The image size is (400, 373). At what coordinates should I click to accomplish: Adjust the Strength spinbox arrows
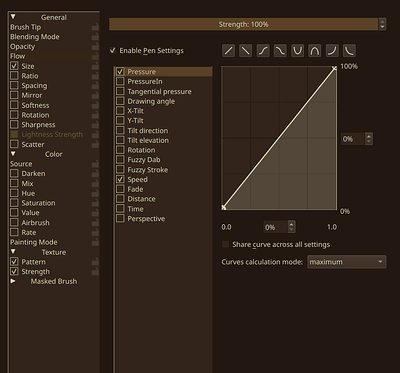coord(382,24)
